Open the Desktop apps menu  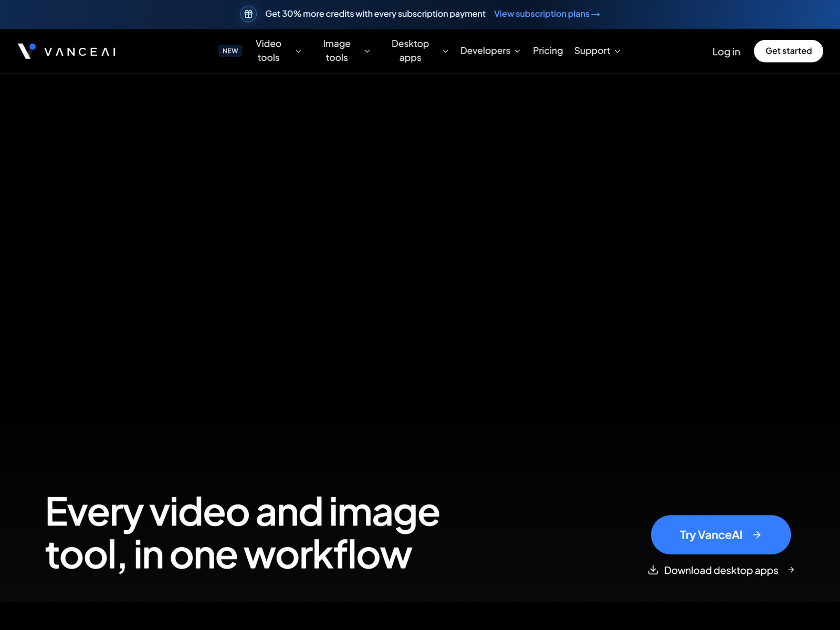410,51
